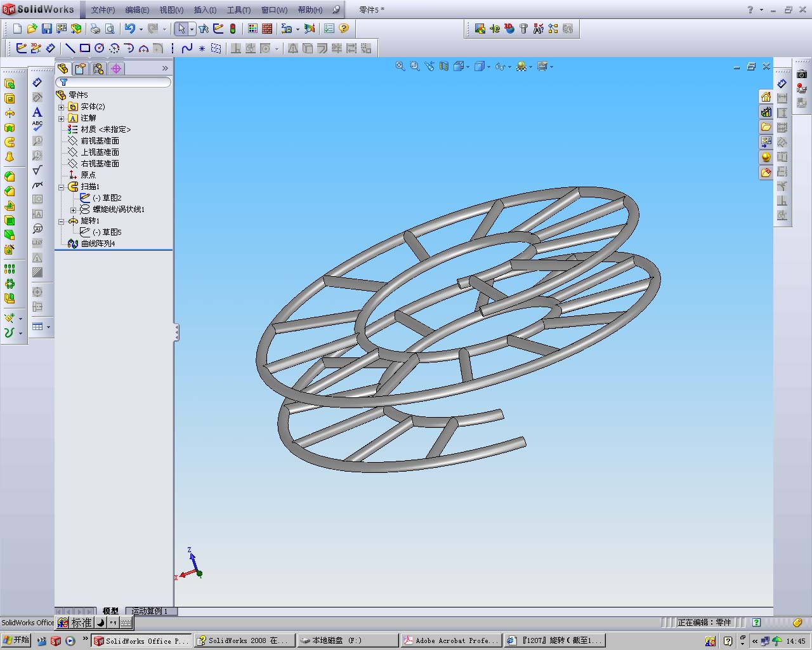The height and width of the screenshot is (650, 812).
Task: Click the Section View icon
Action: pyautogui.click(x=444, y=66)
